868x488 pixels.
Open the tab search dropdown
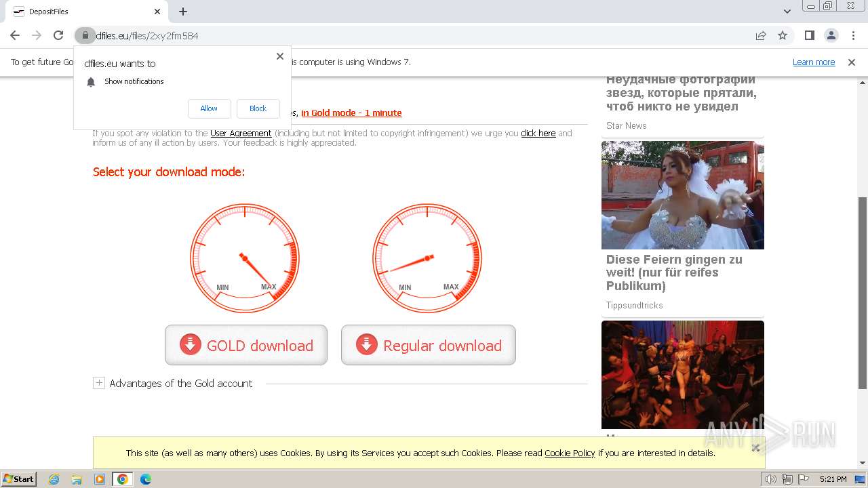pyautogui.click(x=787, y=12)
